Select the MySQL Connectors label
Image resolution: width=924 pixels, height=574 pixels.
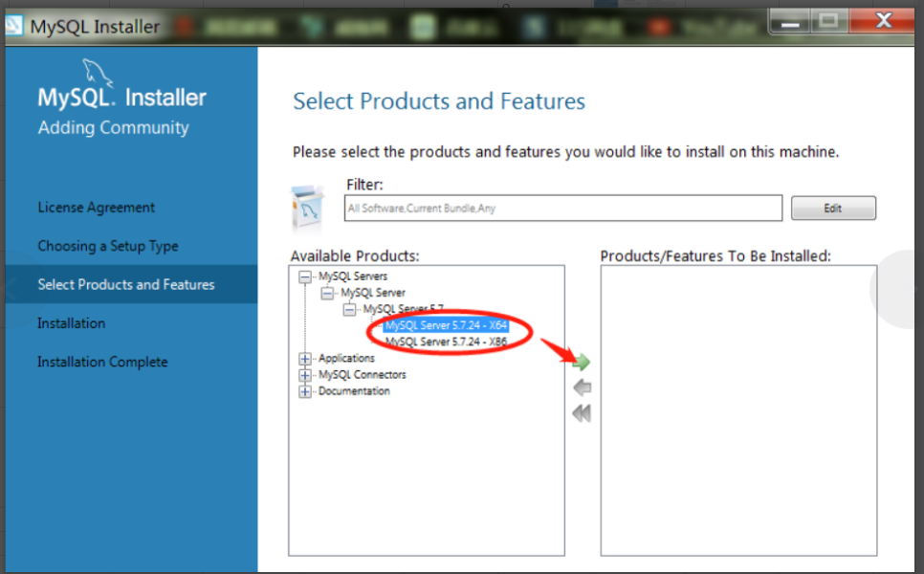pyautogui.click(x=363, y=375)
